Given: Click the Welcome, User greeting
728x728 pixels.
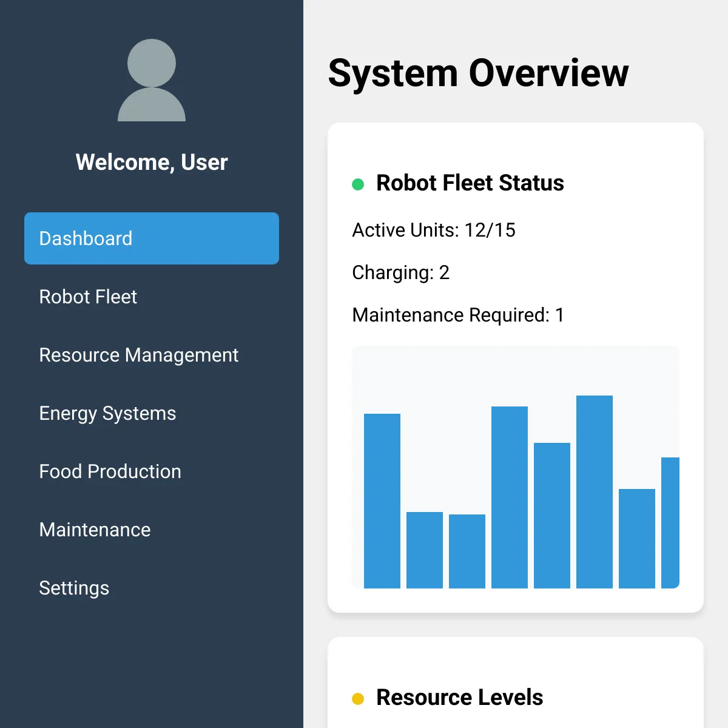Looking at the screenshot, I should [152, 162].
